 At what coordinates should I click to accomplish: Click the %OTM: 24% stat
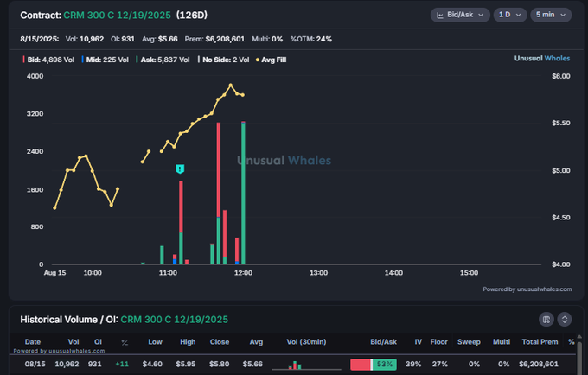coord(311,39)
